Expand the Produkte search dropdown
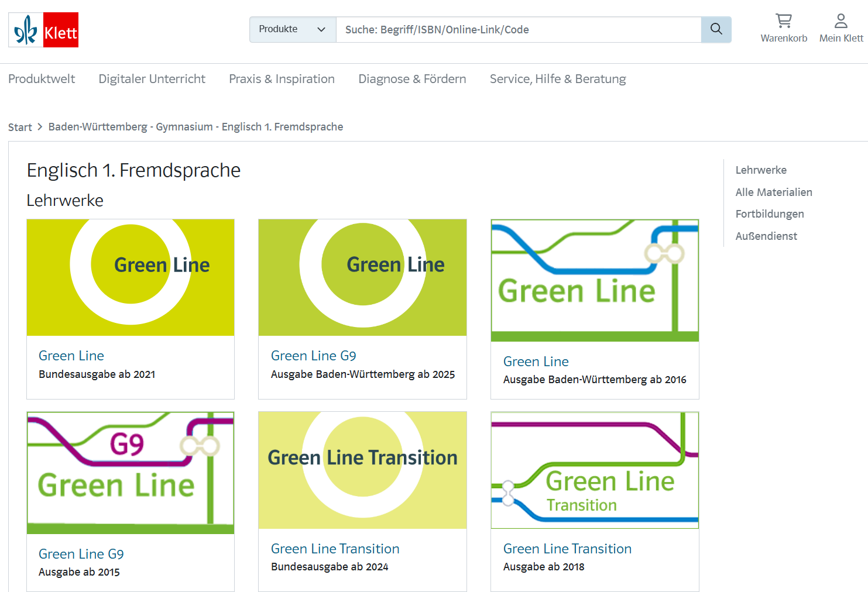 [292, 29]
